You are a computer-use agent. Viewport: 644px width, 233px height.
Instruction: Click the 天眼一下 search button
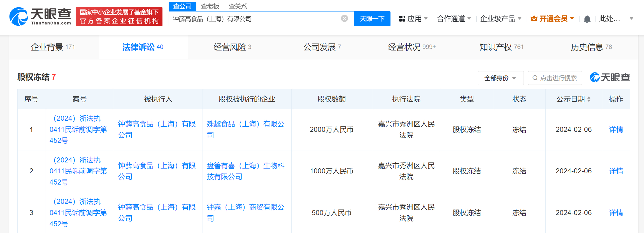tap(372, 19)
